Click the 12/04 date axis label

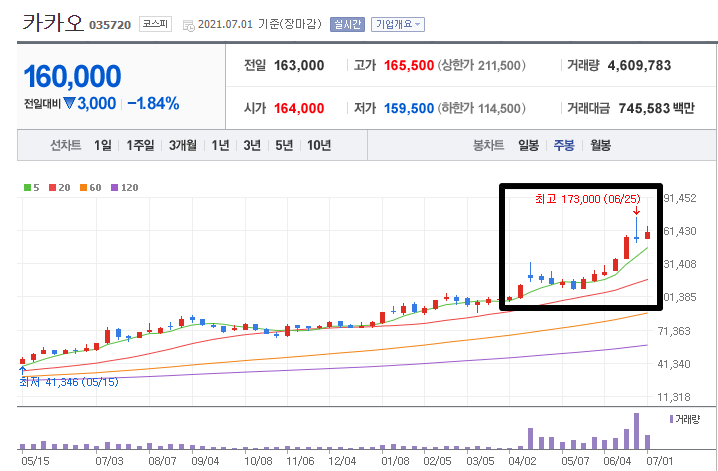(x=342, y=460)
